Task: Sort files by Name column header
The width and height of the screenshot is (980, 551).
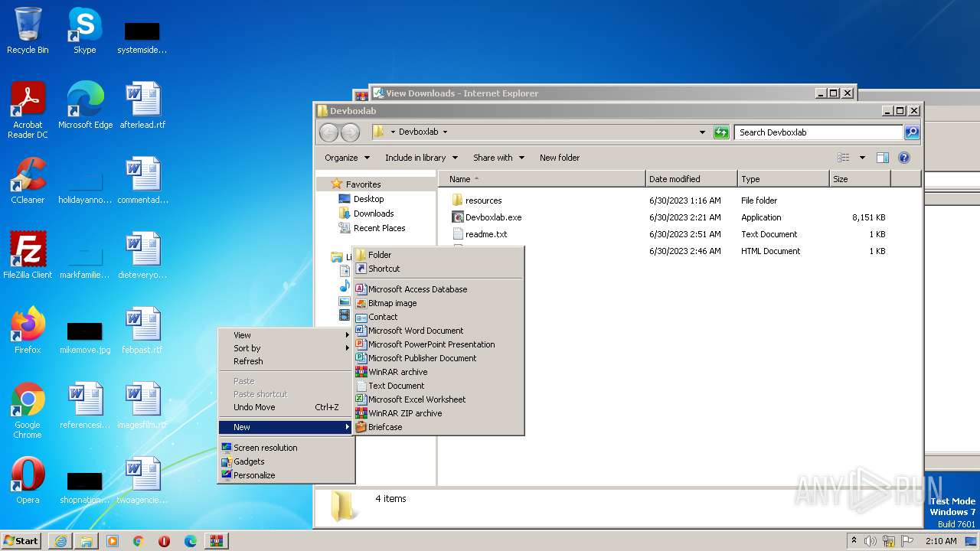Action: pyautogui.click(x=542, y=179)
